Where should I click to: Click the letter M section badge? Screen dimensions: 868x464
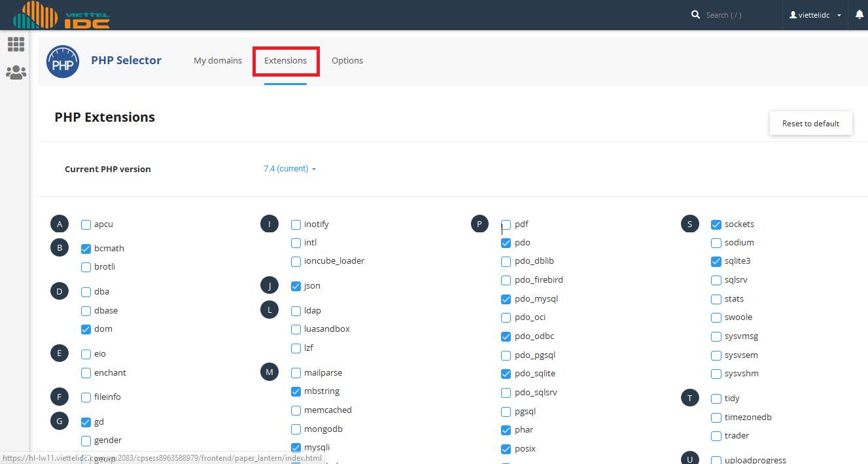coord(269,372)
